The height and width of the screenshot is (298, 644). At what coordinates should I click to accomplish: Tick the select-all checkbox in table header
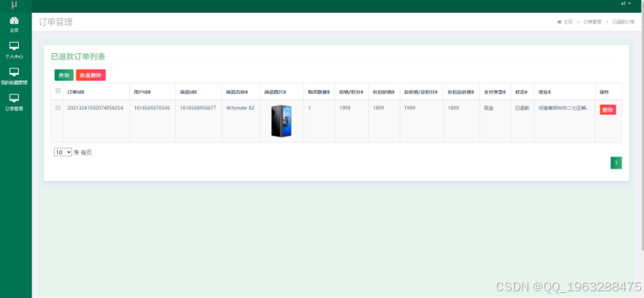pyautogui.click(x=58, y=91)
